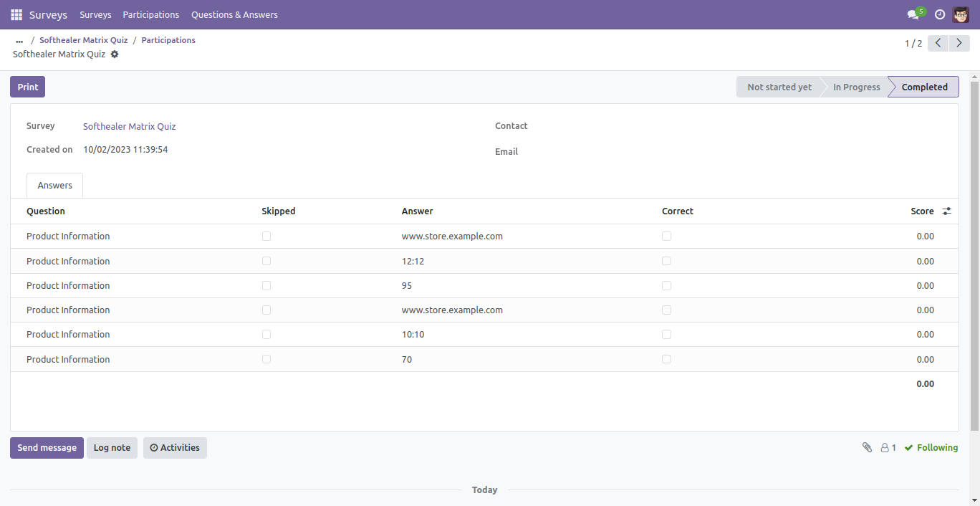Click the total score 0.00 in bold
The image size is (980, 506).
coord(925,384)
